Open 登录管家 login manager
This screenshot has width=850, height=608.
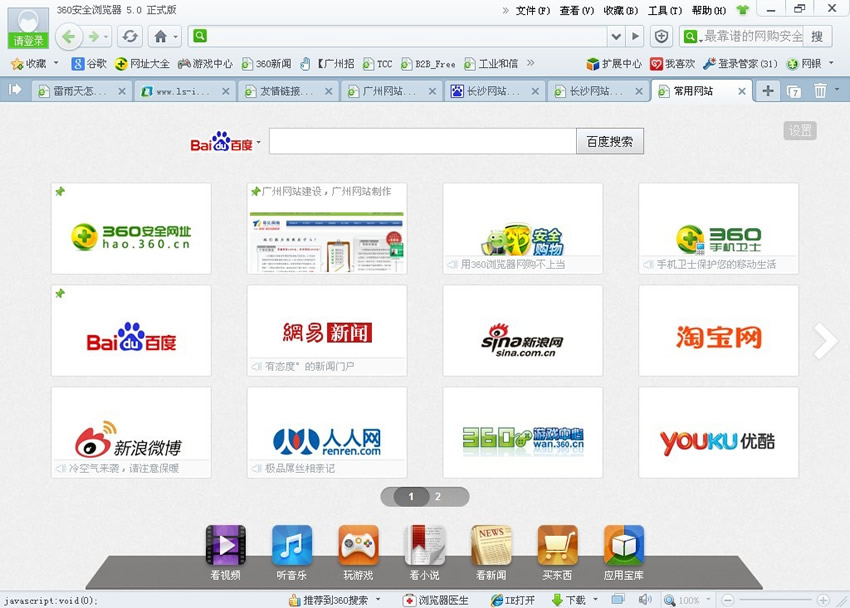point(740,64)
